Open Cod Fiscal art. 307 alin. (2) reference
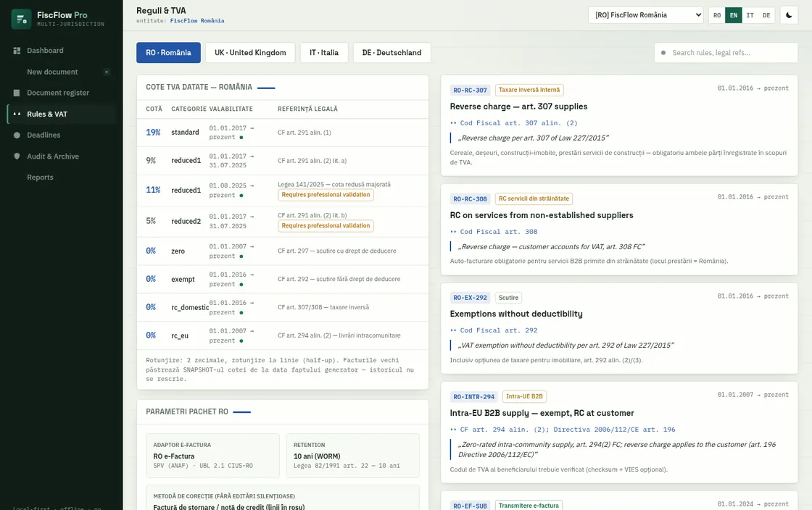The height and width of the screenshot is (510, 812). (x=518, y=123)
